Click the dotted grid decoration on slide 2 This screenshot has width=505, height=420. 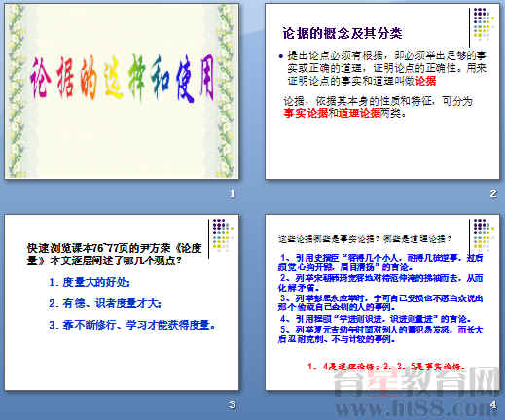coord(484,23)
